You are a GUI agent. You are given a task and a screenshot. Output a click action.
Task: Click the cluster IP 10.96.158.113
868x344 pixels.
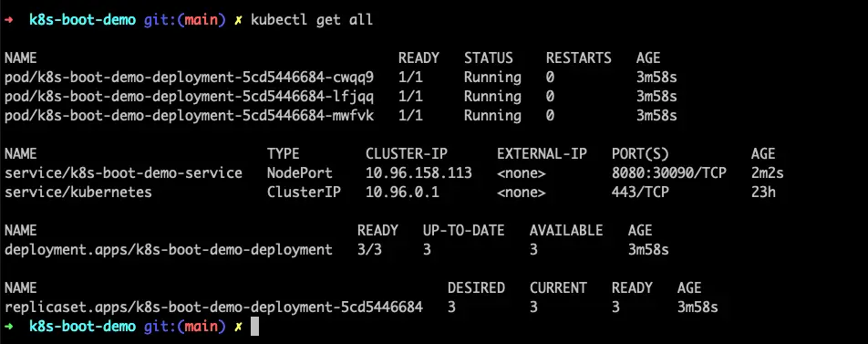click(419, 173)
